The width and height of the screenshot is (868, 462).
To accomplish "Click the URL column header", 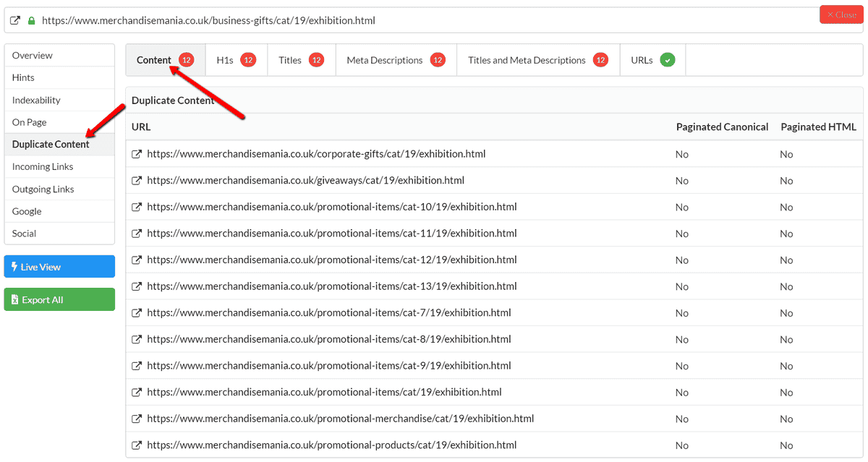I will tap(141, 127).
